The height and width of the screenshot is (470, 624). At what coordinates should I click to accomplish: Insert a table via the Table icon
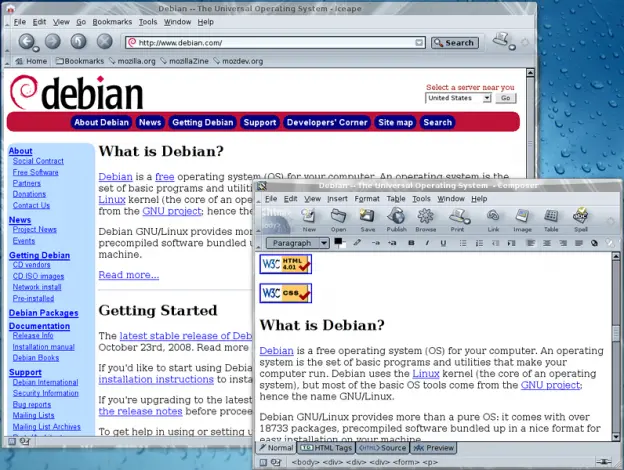pyautogui.click(x=551, y=220)
